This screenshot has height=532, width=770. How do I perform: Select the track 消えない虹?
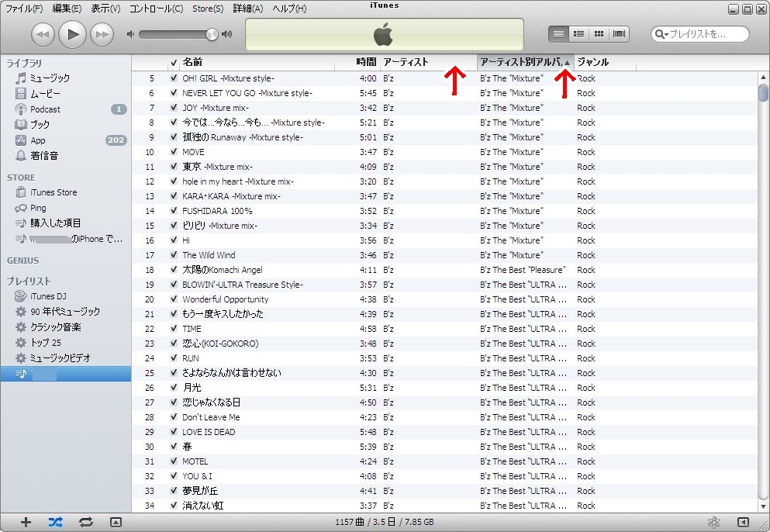pyautogui.click(x=444, y=506)
